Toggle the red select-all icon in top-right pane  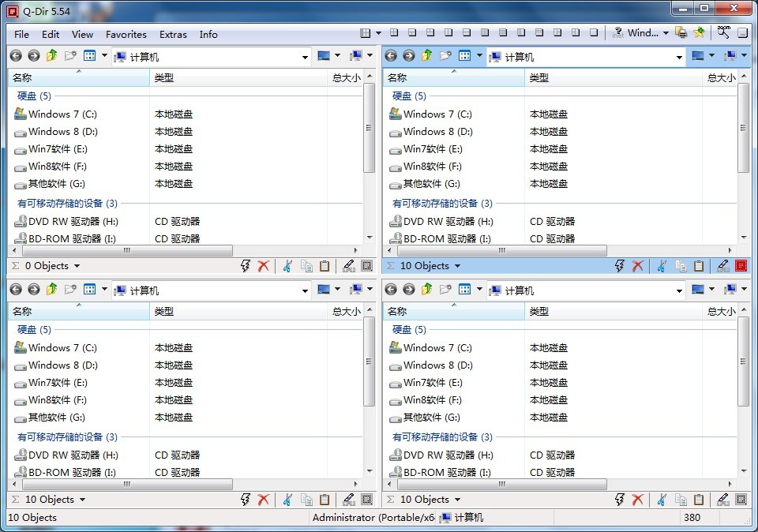coord(741,266)
